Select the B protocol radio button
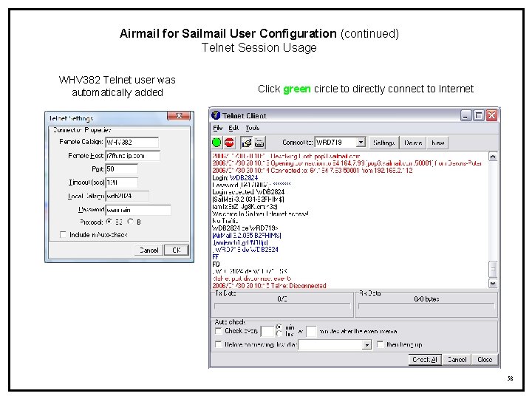Screen dimensions: 532x399 click(130, 222)
